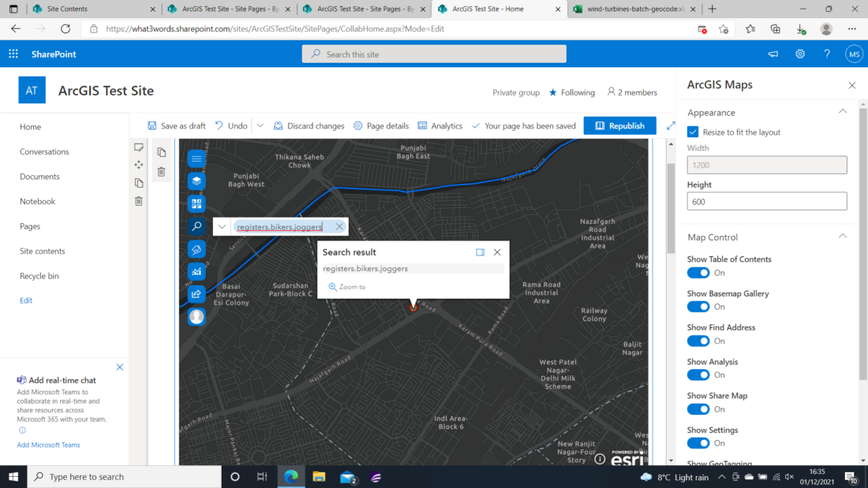Toggle Show Settings switch
Screen dimensions: 868x488
[x=698, y=443]
